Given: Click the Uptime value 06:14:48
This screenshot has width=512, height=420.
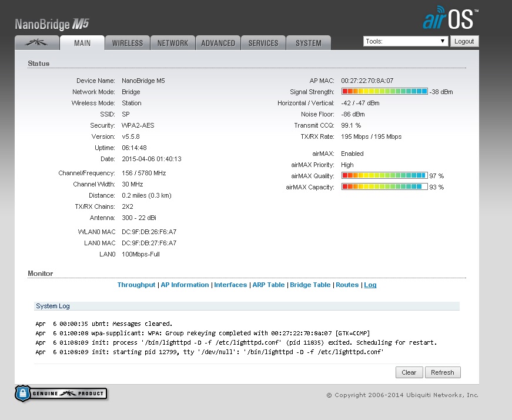Looking at the screenshot, I should click(x=134, y=148).
